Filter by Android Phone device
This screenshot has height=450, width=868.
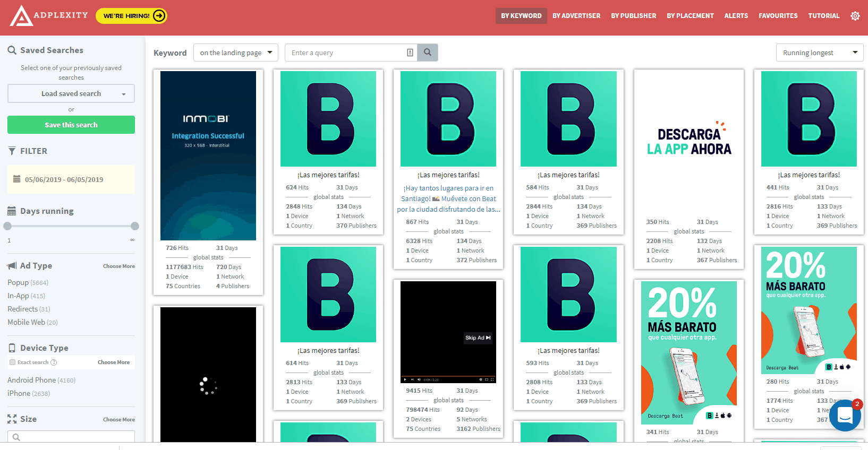tap(41, 380)
